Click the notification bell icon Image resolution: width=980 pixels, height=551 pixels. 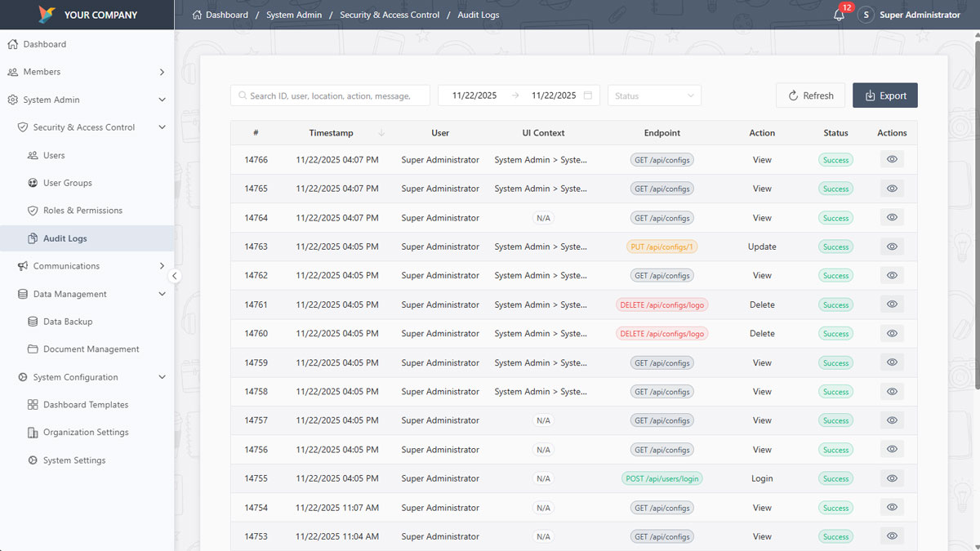[839, 15]
